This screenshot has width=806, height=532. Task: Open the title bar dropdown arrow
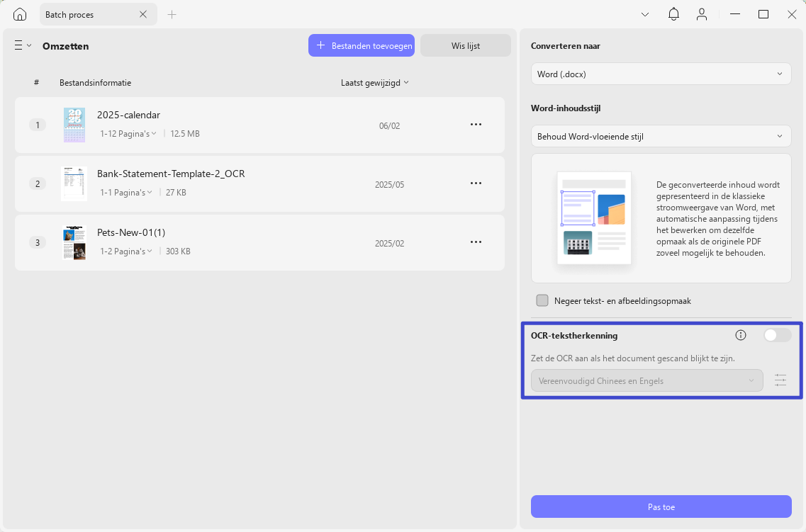tap(644, 14)
